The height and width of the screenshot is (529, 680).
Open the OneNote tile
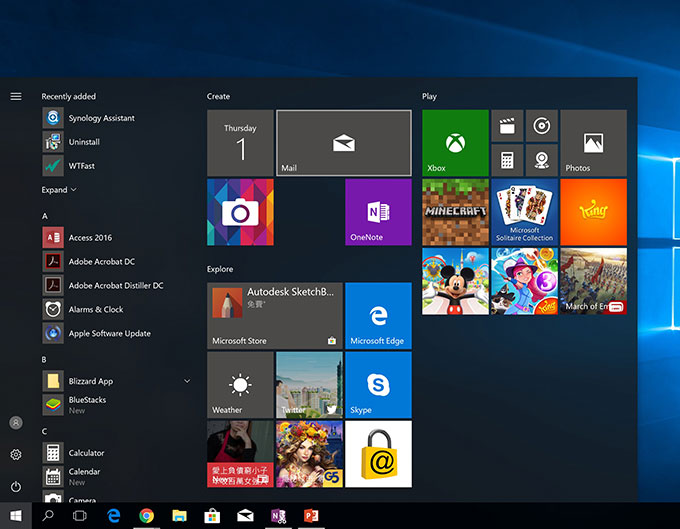379,212
